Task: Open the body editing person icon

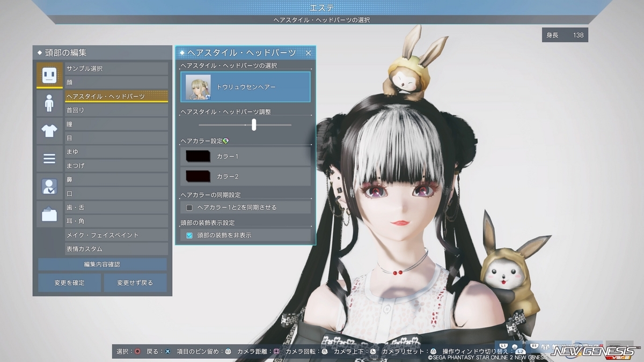Action: click(x=49, y=102)
